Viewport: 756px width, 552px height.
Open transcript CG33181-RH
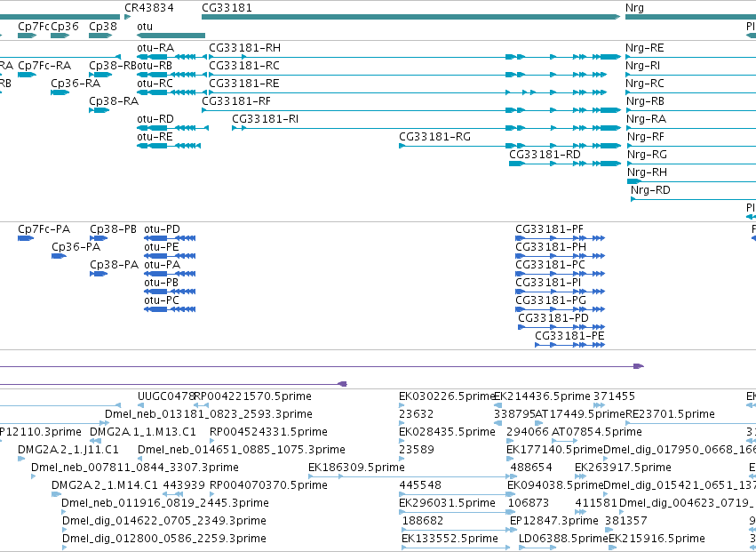tap(244, 48)
